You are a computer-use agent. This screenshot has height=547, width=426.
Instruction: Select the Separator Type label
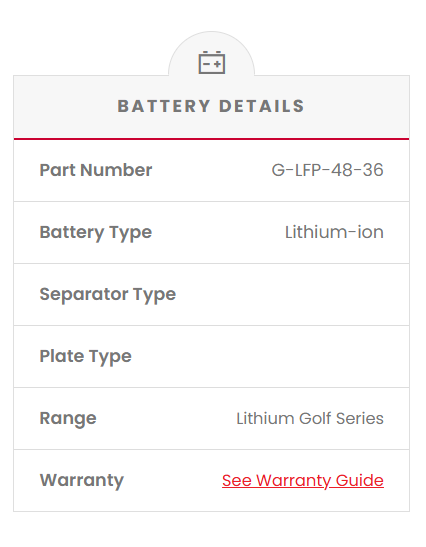(108, 295)
